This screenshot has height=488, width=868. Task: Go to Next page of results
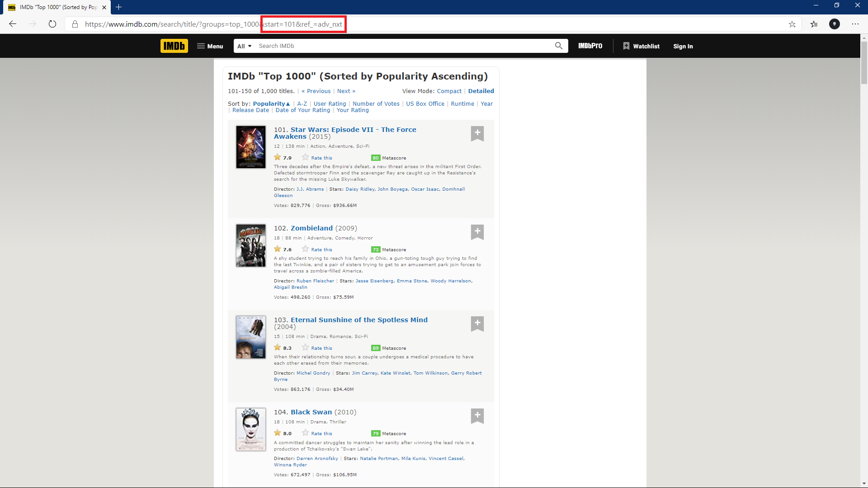pos(346,91)
